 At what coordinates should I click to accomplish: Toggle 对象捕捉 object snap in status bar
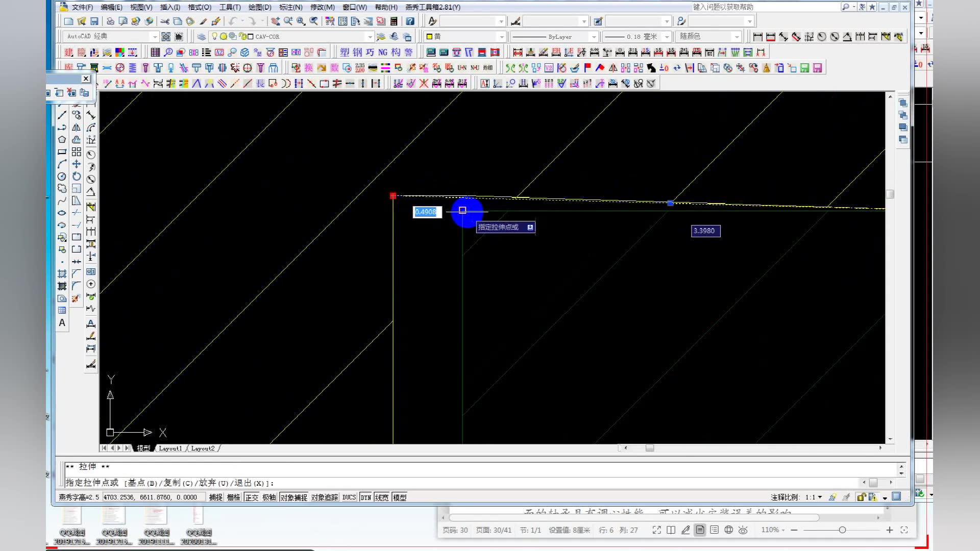pyautogui.click(x=293, y=497)
